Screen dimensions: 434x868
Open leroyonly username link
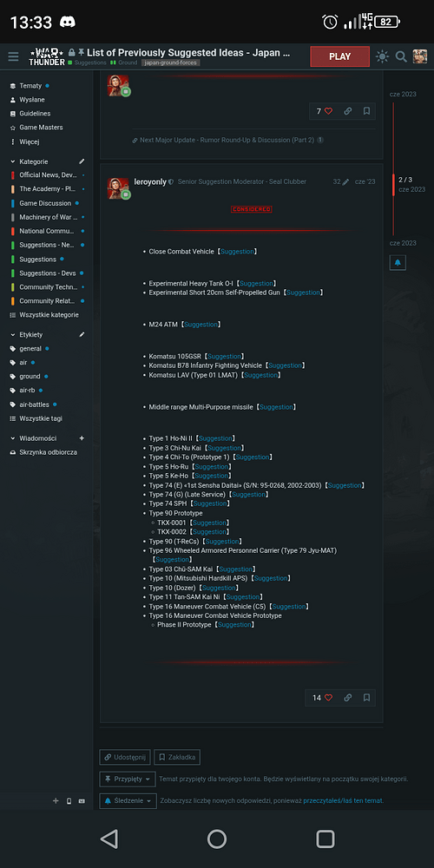pyautogui.click(x=150, y=181)
